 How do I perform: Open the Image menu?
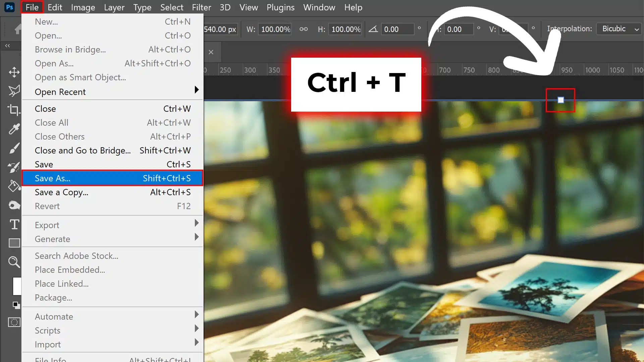(83, 7)
